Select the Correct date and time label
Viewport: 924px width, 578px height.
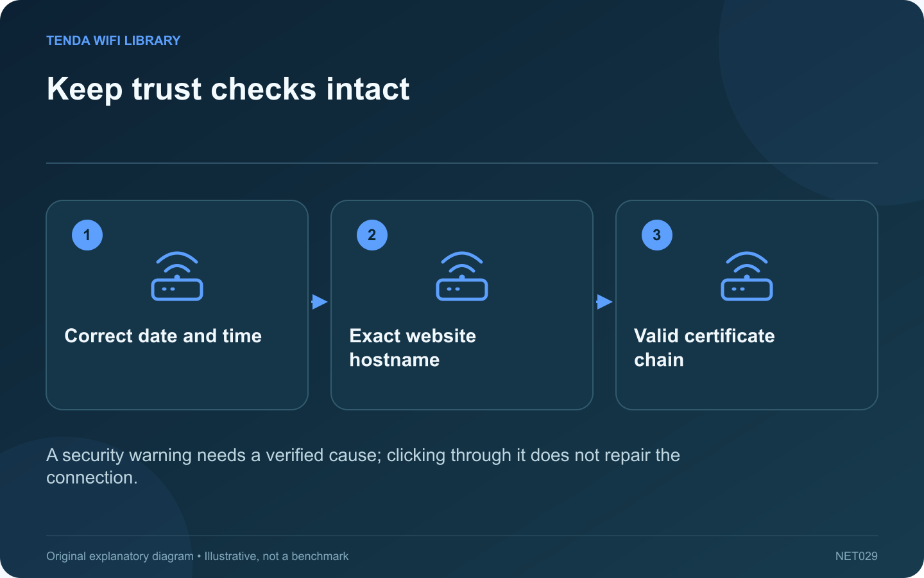click(163, 336)
